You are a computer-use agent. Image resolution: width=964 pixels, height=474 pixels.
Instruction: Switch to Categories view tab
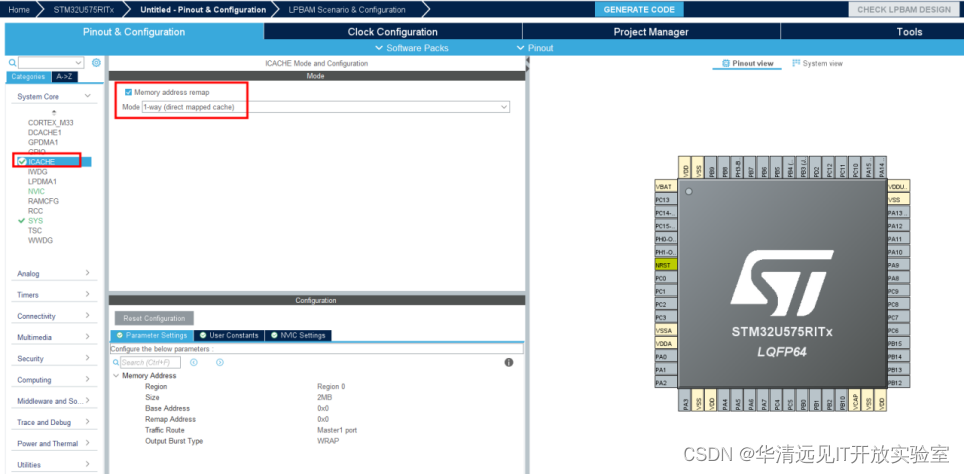coord(29,77)
